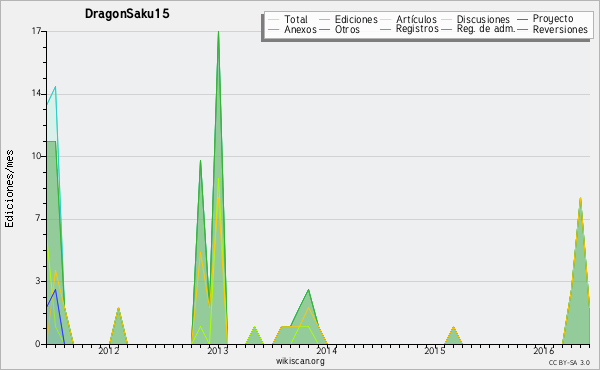
Task: Click the Ediciones/mes axis title
Action: pos(9,188)
